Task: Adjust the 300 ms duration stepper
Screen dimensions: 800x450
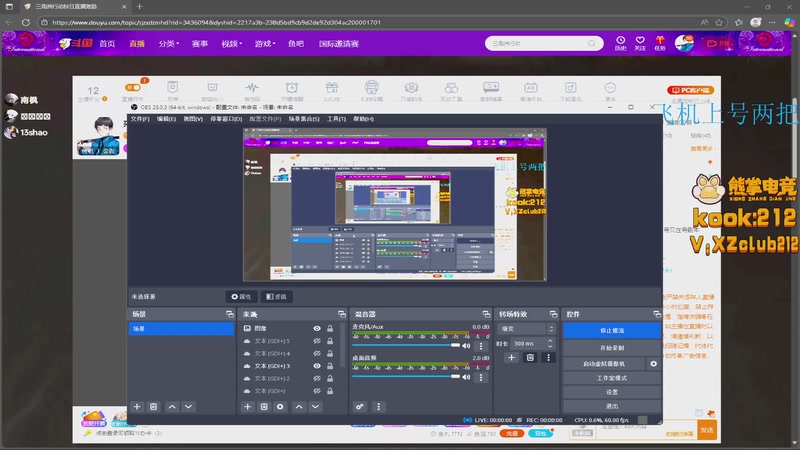Action: pyautogui.click(x=550, y=343)
